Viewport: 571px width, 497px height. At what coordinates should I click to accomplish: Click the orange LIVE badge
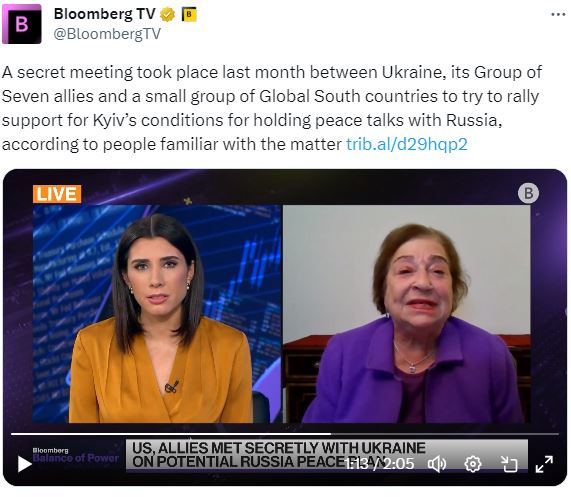57,194
